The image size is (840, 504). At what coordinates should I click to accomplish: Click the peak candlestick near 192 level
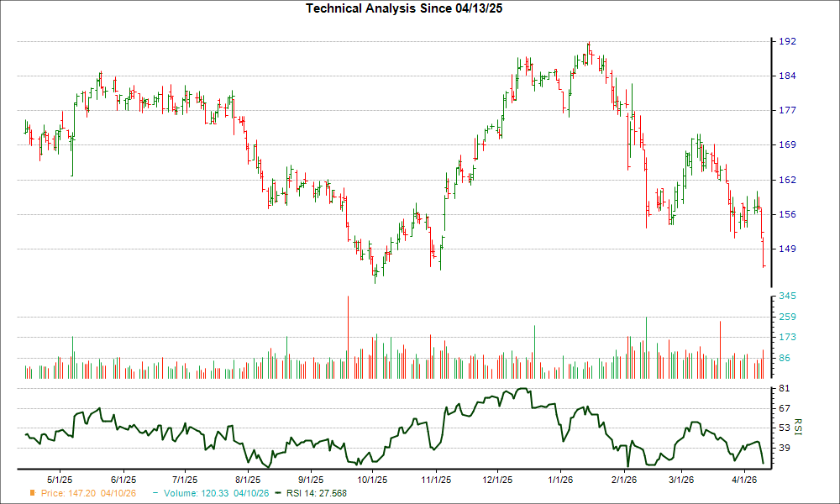589,46
